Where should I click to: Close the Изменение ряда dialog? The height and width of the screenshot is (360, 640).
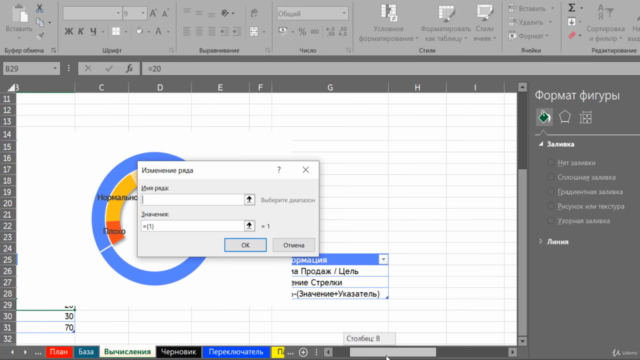pos(305,170)
